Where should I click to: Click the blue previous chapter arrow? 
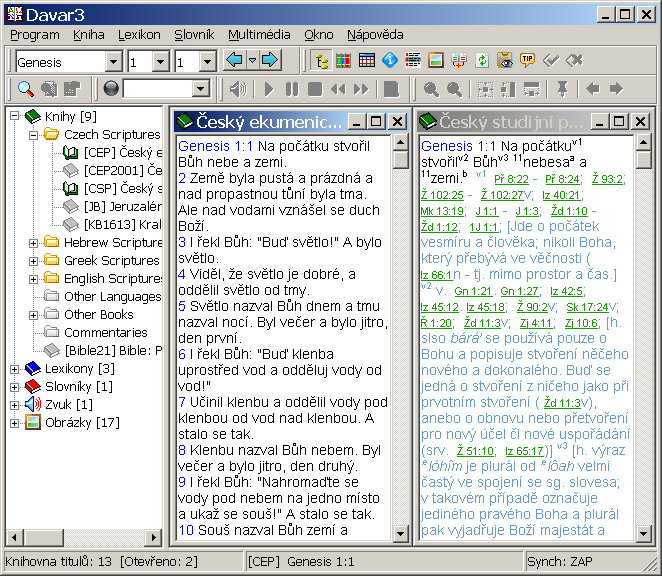click(x=234, y=60)
